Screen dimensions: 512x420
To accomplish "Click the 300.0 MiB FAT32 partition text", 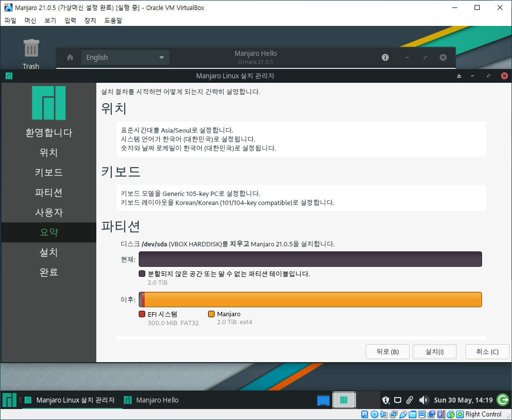I will [x=173, y=323].
